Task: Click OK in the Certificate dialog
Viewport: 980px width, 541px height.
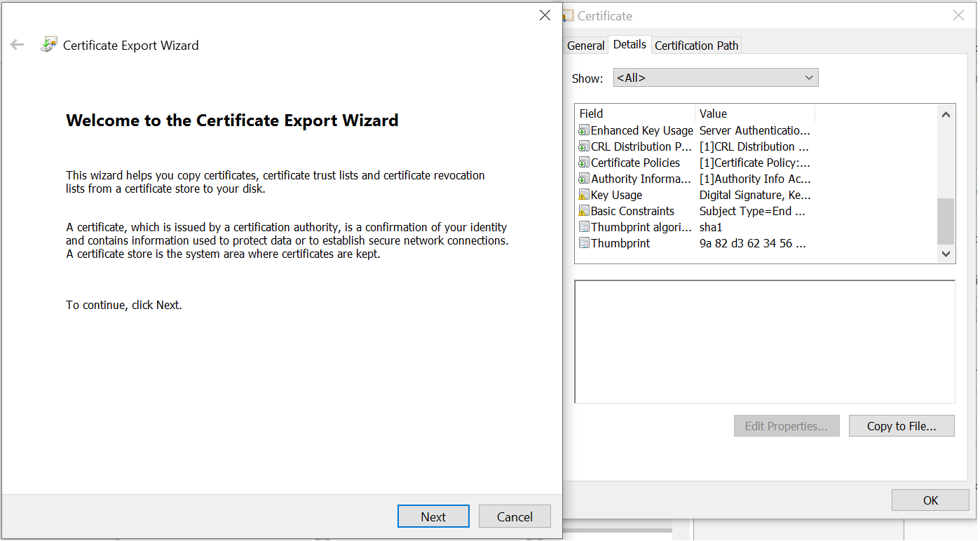Action: [930, 500]
